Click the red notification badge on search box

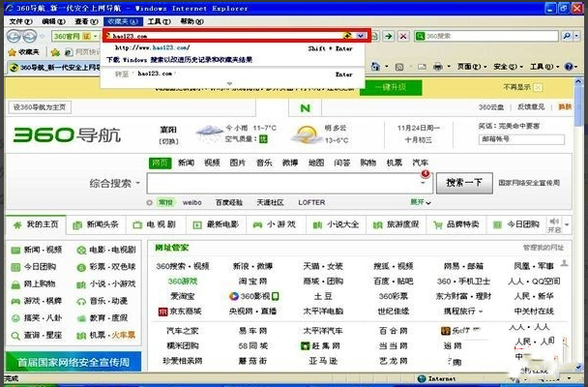tap(426, 173)
